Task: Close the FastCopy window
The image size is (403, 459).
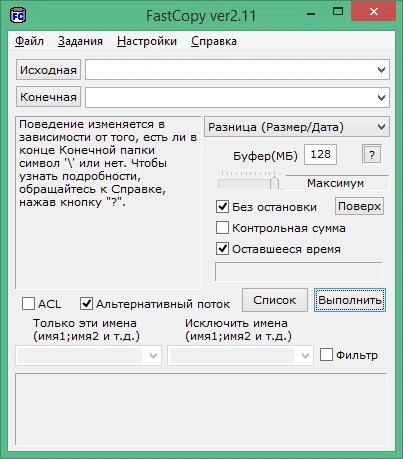Action: 374,12
